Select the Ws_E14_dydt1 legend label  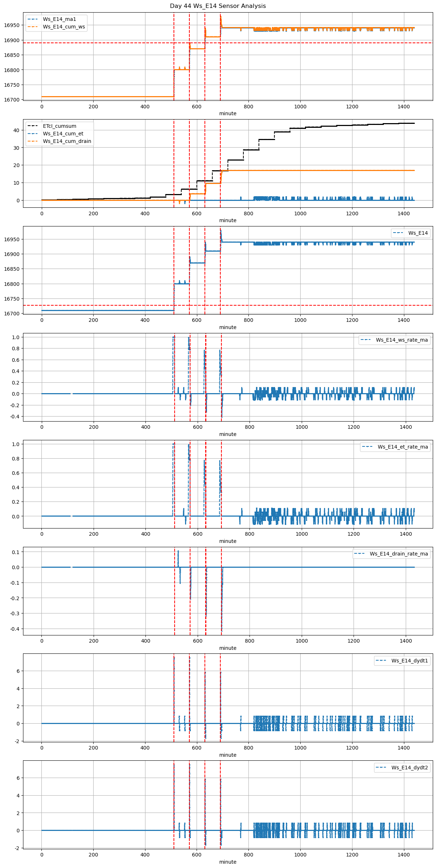pyautogui.click(x=410, y=661)
